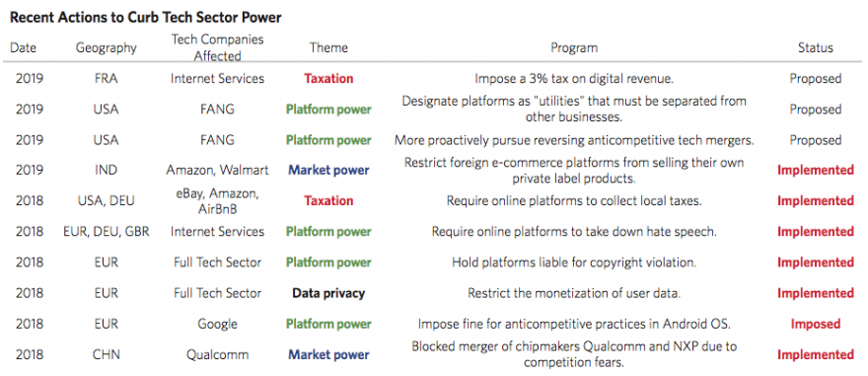Click the table title Recent Actions text
868x376 pixels.
(x=146, y=18)
